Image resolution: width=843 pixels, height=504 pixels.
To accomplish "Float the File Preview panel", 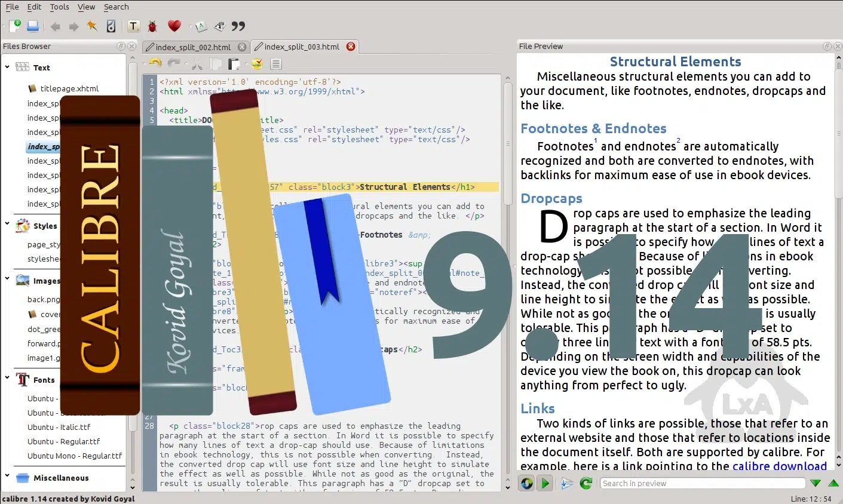I will point(827,46).
